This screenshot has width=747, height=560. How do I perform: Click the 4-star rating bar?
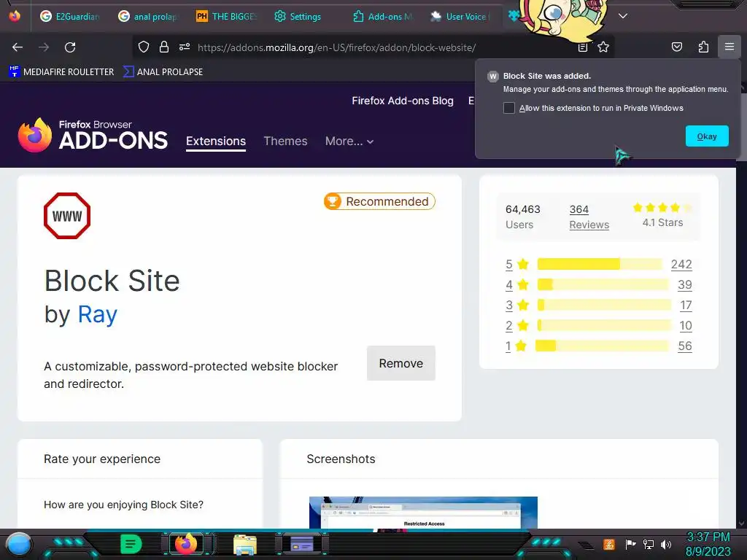tap(603, 285)
